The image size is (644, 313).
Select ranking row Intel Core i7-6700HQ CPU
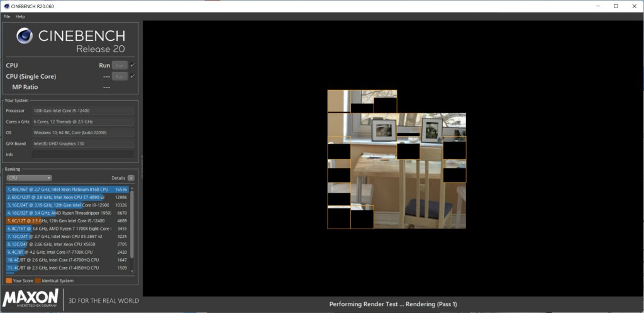[x=67, y=260]
